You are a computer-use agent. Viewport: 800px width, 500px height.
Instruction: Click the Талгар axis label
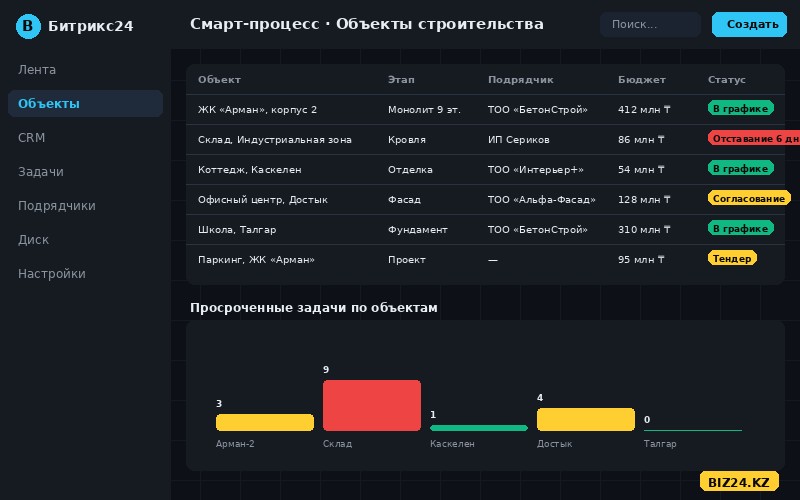pos(660,444)
